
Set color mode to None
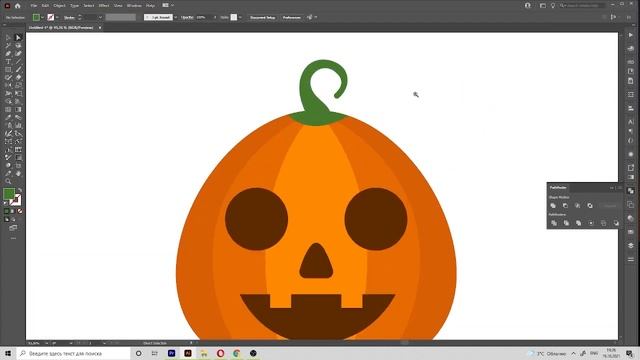[20, 211]
